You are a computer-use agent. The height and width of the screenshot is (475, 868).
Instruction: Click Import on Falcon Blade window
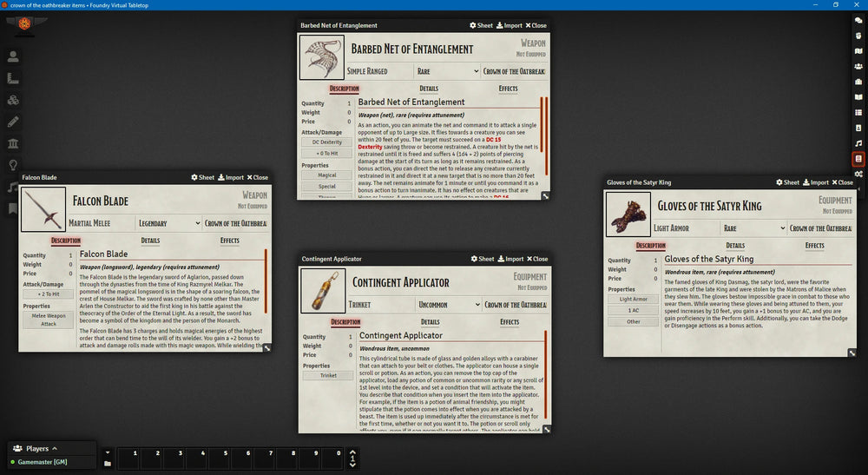230,178
